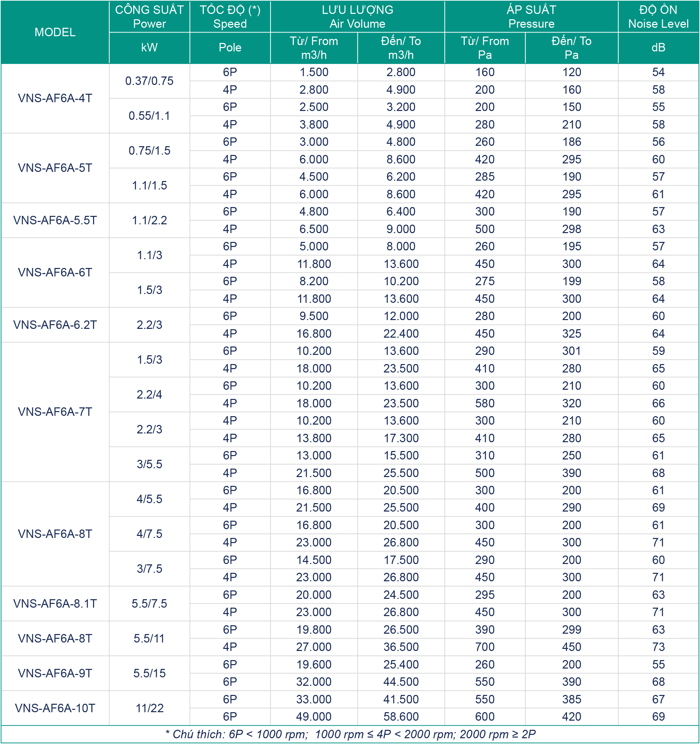This screenshot has width=700, height=744.
Task: Click the 580 pressure value
Action: coord(485,403)
